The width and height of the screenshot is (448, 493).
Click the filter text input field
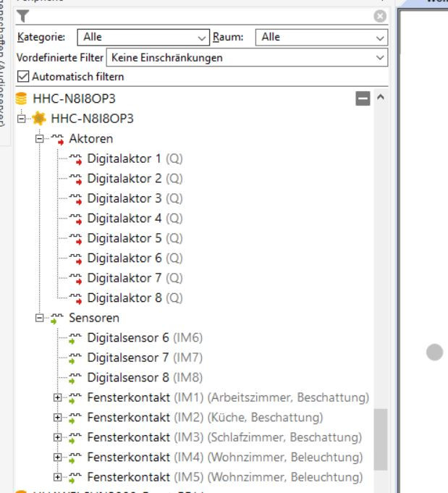coord(201,16)
